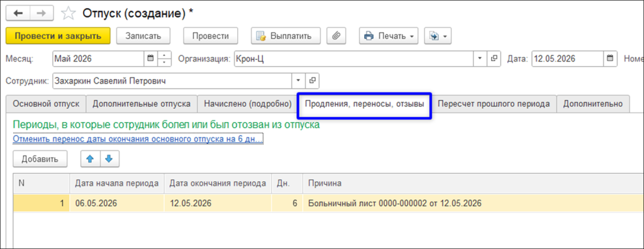Image resolution: width=644 pixels, height=249 pixels.
Task: Click column header Дата окончания периода
Action: 218,183
